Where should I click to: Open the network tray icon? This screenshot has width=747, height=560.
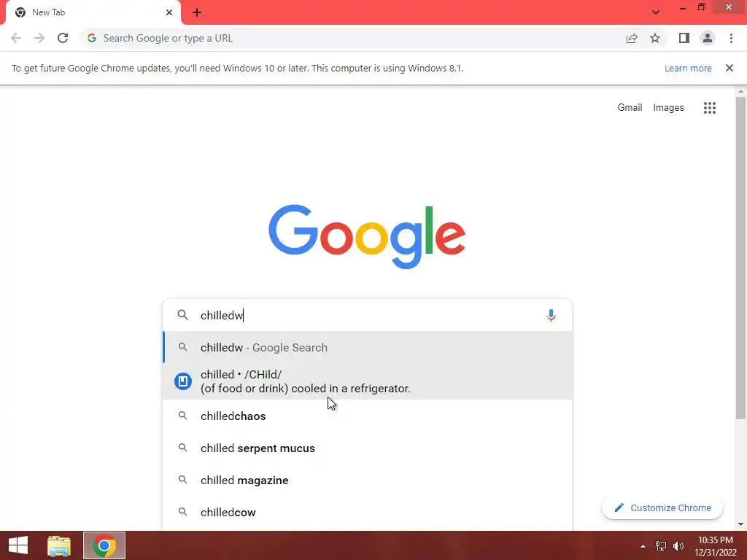(661, 546)
